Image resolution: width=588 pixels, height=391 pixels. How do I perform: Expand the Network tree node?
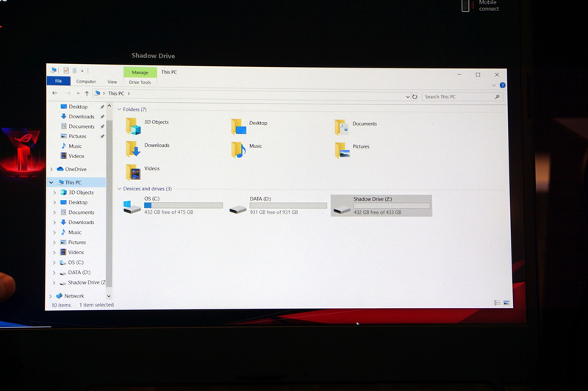51,296
